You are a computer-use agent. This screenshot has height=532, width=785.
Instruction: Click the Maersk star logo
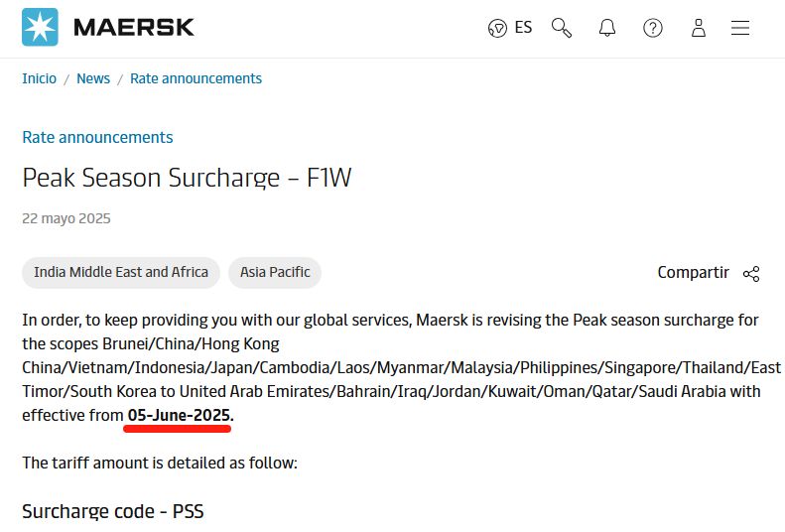pos(40,27)
